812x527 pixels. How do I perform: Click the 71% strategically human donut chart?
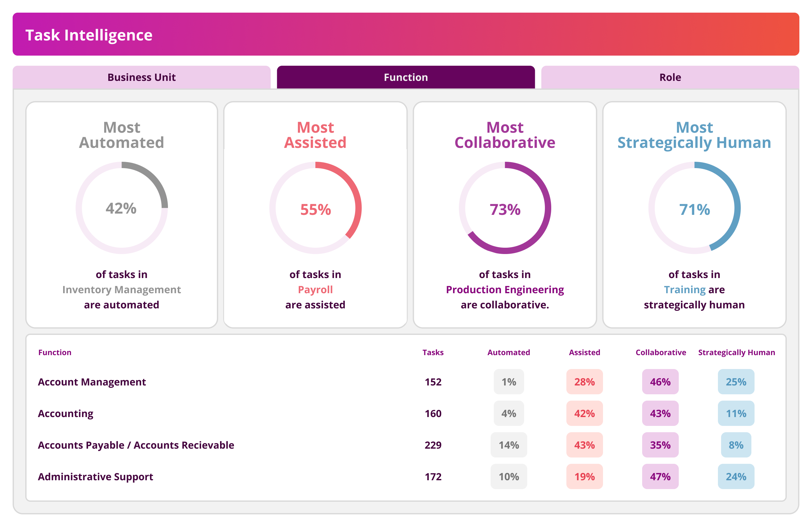(x=694, y=208)
